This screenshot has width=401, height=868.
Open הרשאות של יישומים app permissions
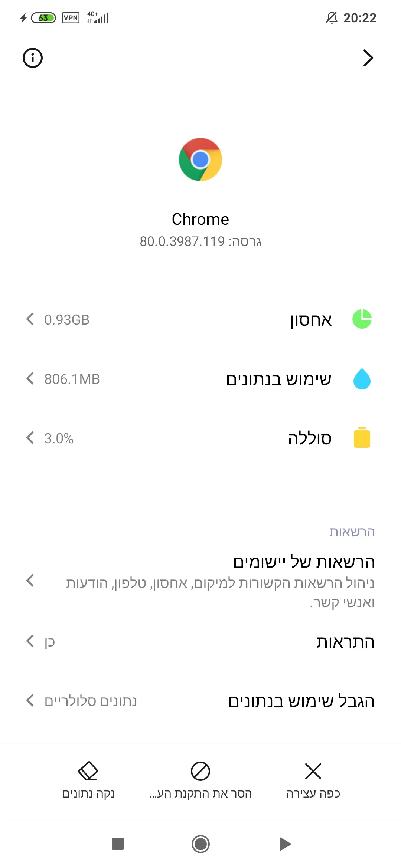(304, 562)
